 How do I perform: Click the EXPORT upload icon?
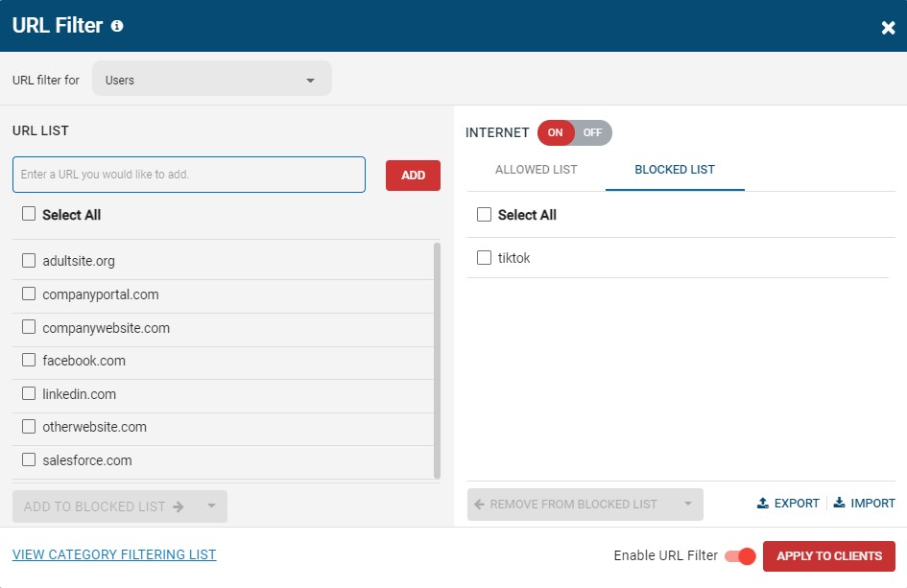coord(763,503)
